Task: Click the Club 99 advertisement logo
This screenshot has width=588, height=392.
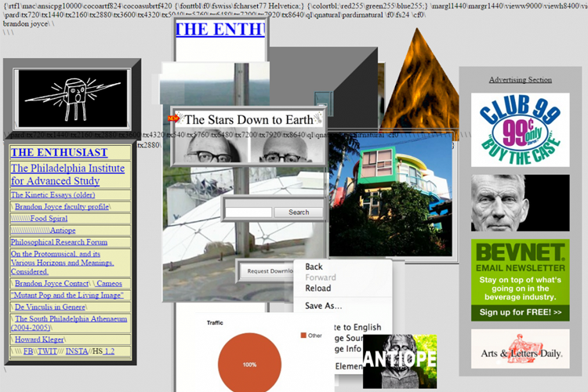Action: point(520,129)
